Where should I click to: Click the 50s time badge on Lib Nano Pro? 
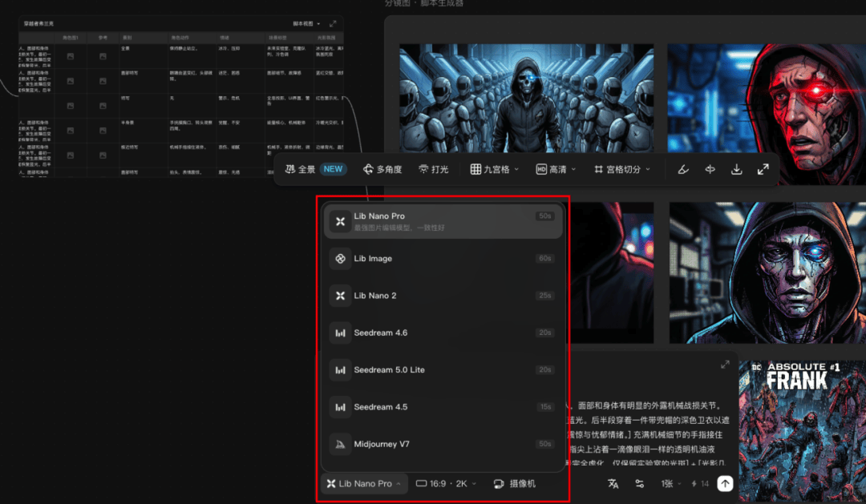pos(544,216)
